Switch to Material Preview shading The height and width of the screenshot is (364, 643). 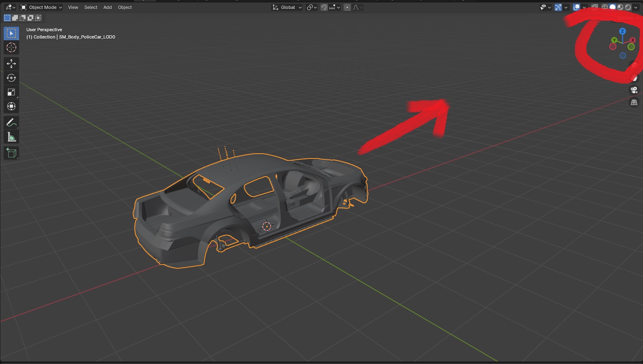click(620, 7)
